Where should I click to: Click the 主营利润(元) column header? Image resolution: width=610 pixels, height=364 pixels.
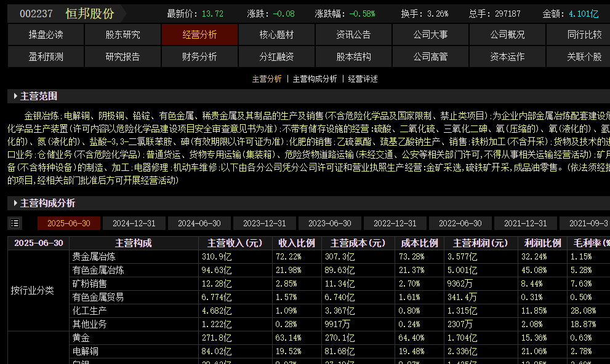tap(481, 243)
